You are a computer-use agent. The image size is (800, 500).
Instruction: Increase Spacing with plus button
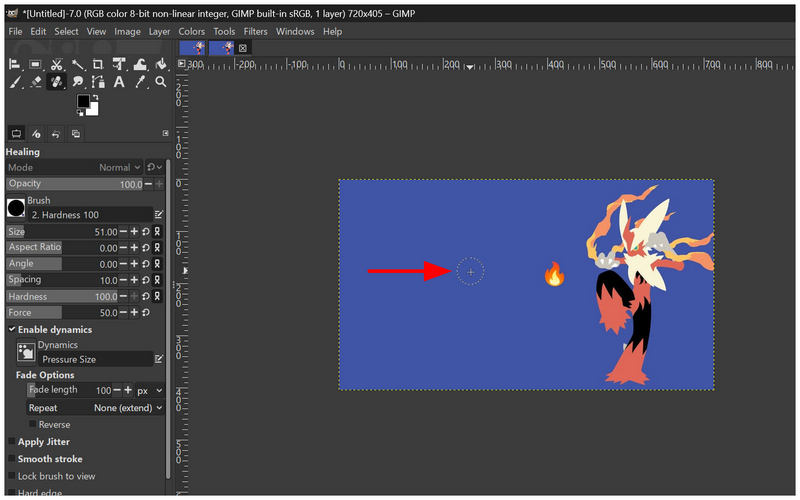[134, 280]
